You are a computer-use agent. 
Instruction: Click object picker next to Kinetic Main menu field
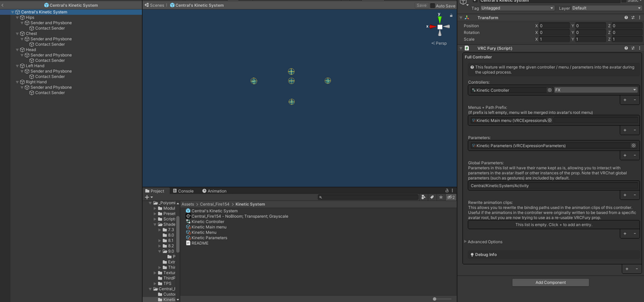pos(550,121)
